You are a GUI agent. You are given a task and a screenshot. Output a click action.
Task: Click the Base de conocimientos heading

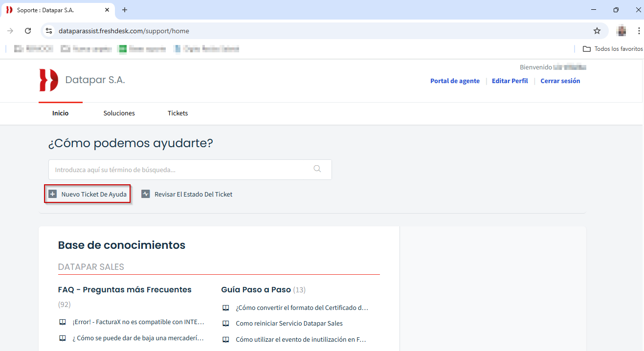[x=122, y=245]
